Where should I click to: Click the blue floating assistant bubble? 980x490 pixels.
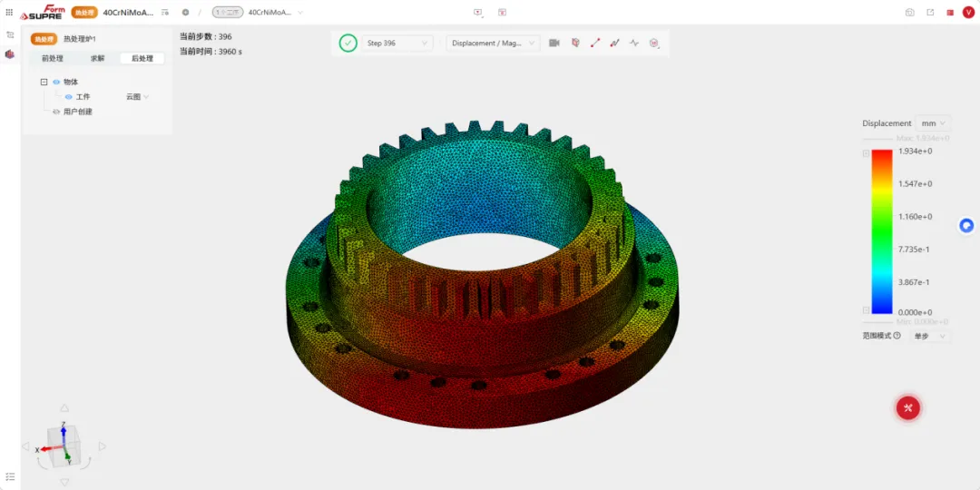(967, 226)
